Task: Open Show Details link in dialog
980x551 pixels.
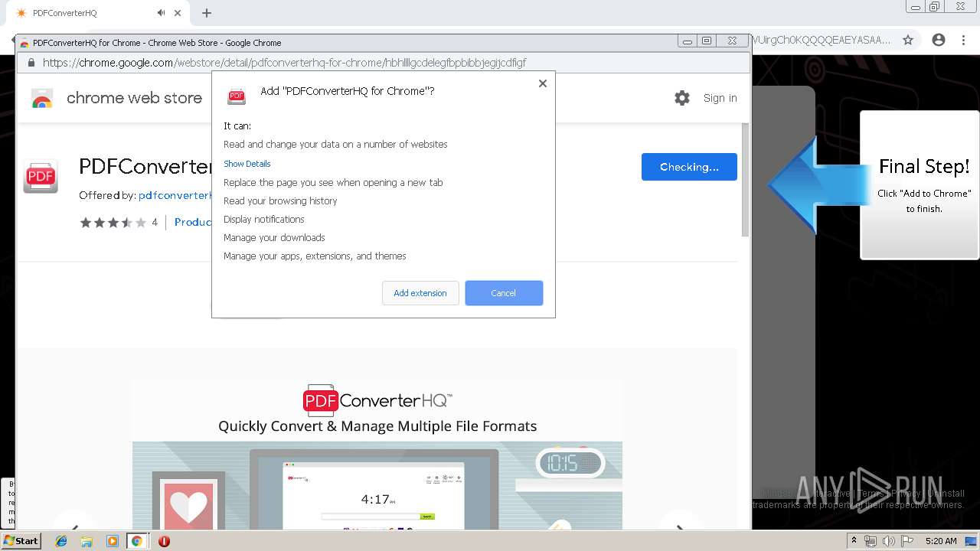Action: pos(247,164)
